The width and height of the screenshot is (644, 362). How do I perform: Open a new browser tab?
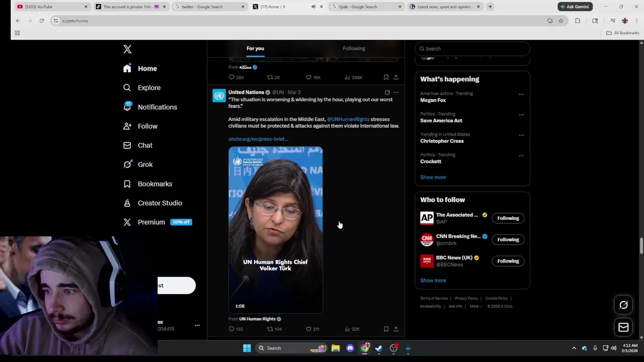pos(490,7)
